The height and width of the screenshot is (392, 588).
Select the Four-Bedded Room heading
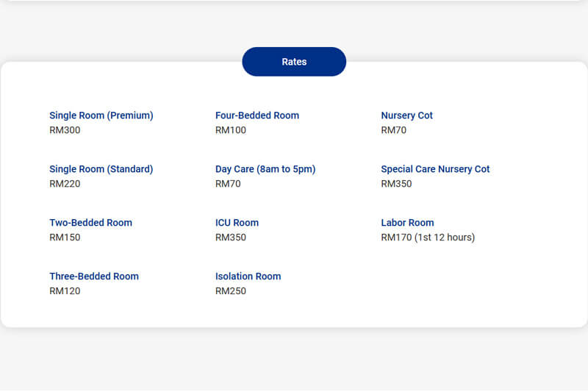coord(257,115)
